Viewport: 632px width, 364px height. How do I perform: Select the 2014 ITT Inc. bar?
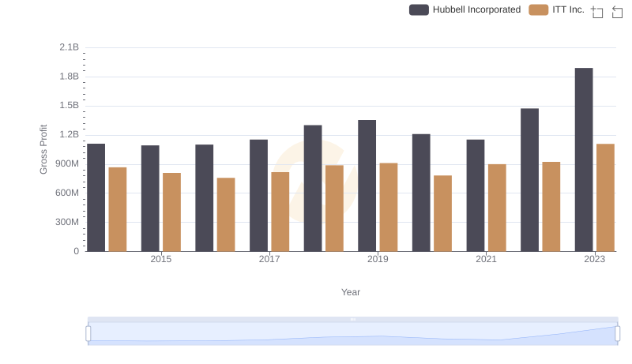pos(118,209)
